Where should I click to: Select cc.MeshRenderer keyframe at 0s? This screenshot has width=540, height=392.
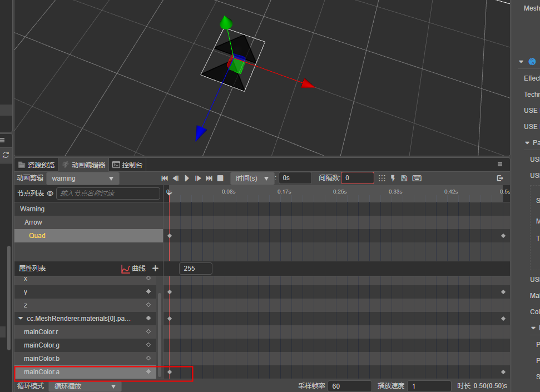tap(170, 319)
